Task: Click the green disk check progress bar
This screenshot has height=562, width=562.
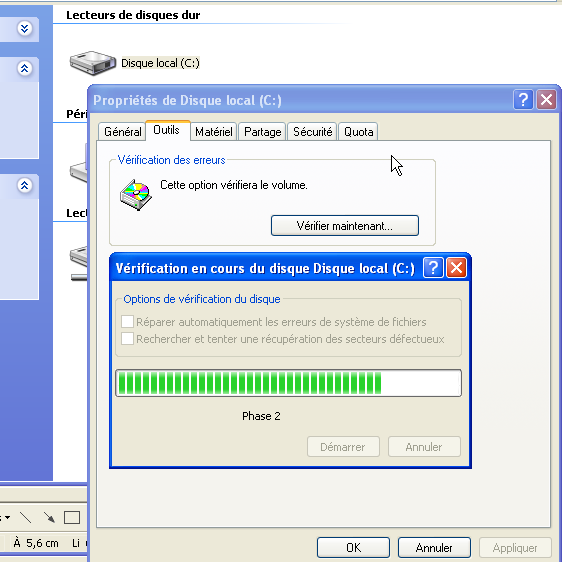Action: (288, 383)
